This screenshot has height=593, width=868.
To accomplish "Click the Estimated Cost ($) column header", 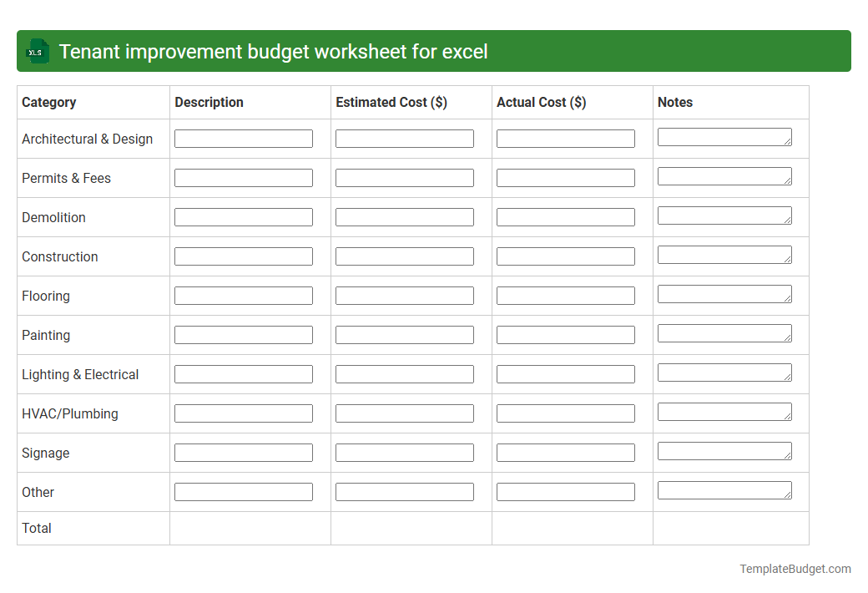I will 391,102.
